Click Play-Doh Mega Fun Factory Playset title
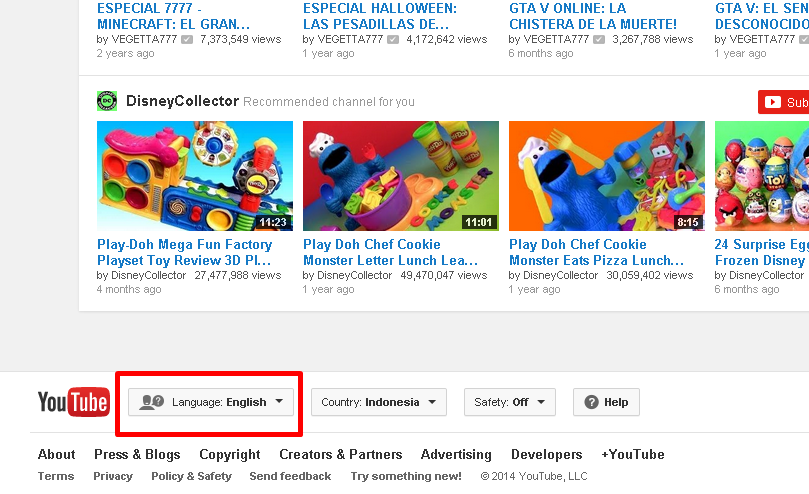Screen dimensions: 809x494 coord(184,252)
